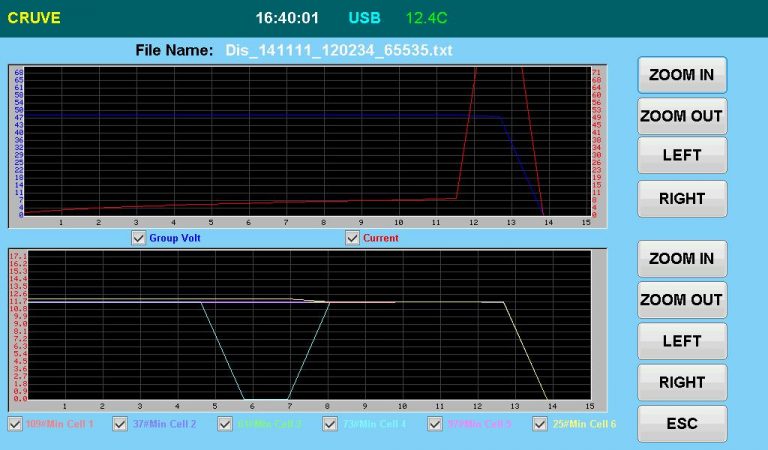
Task: Toggle the Min Cell 5 checkbox
Action: [435, 424]
